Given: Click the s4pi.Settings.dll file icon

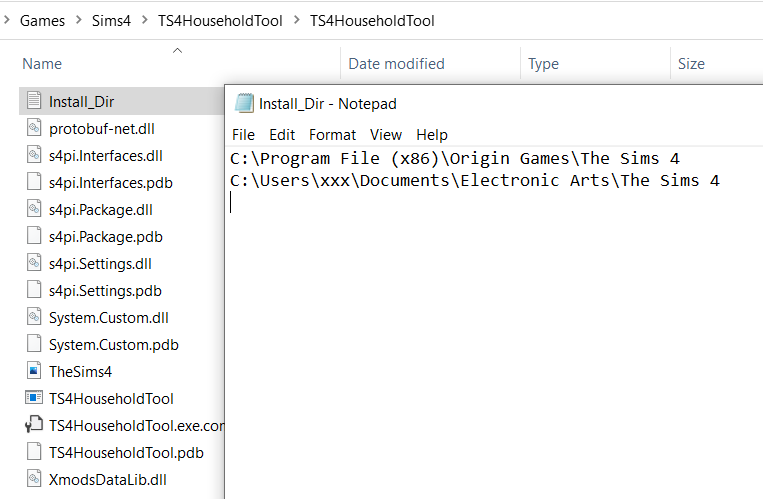Looking at the screenshot, I should tap(34, 263).
